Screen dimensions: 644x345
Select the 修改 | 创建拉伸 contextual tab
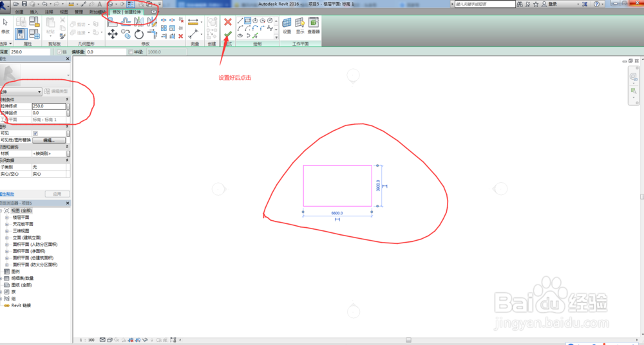(x=126, y=12)
